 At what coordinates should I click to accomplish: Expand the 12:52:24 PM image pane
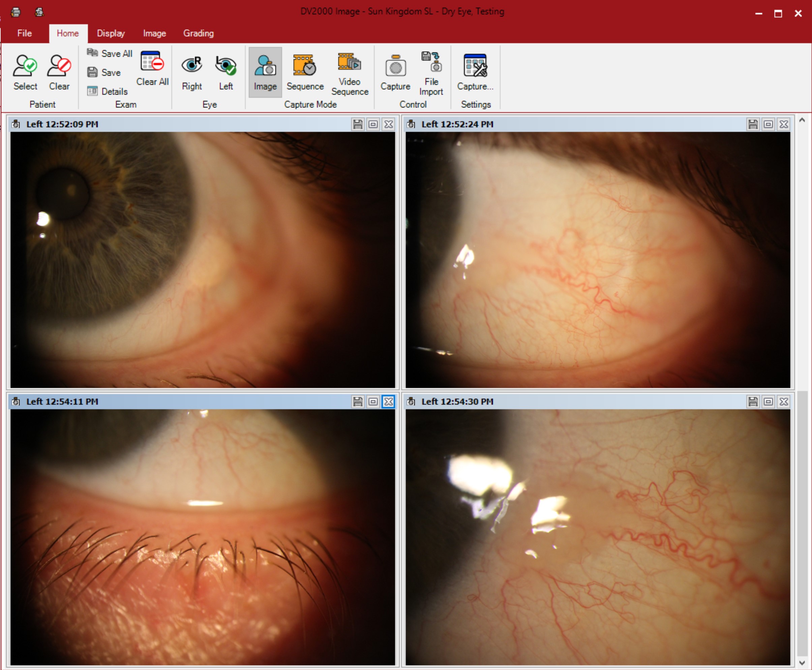(x=768, y=124)
